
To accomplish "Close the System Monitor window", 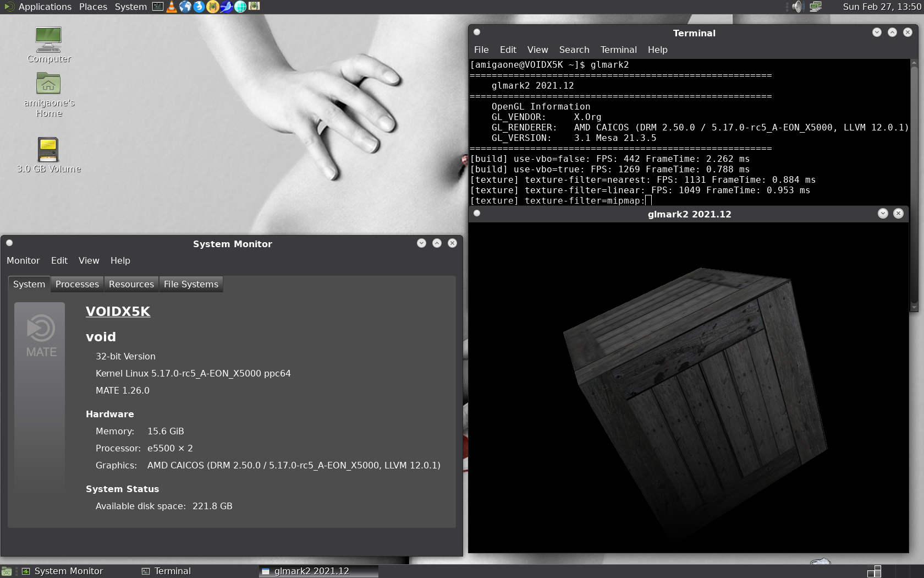I will pyautogui.click(x=452, y=243).
